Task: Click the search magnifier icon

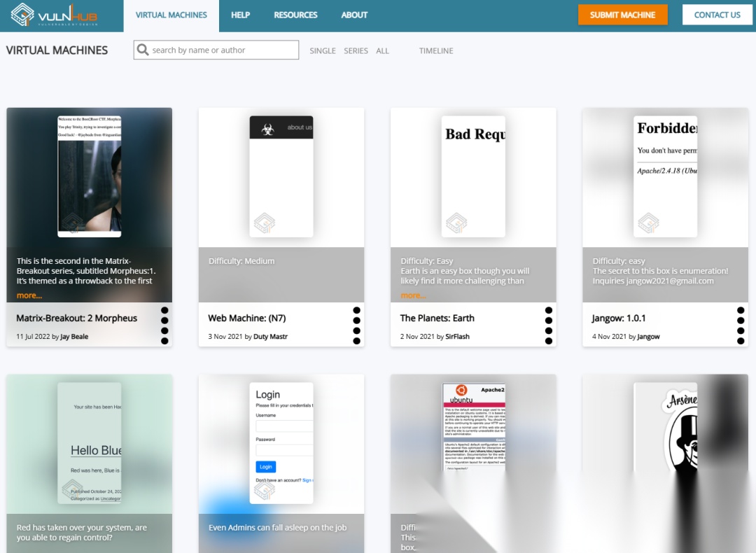Action: (143, 50)
